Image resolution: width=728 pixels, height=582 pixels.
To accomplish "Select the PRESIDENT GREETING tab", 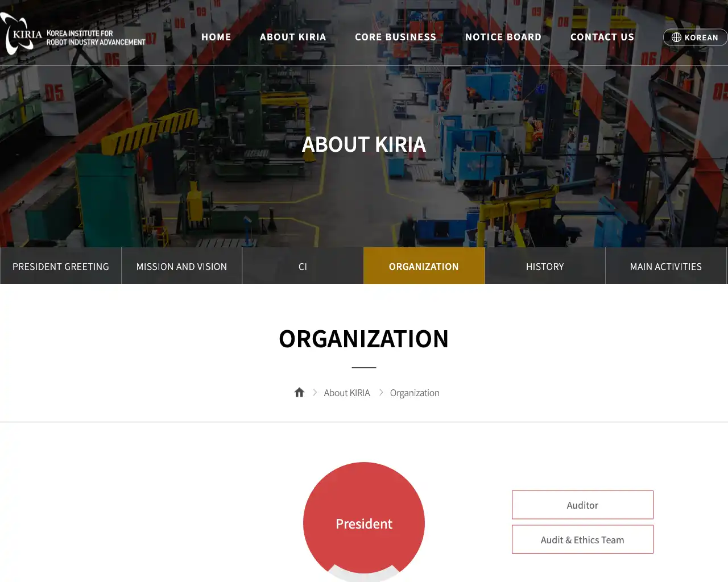I will pyautogui.click(x=61, y=266).
